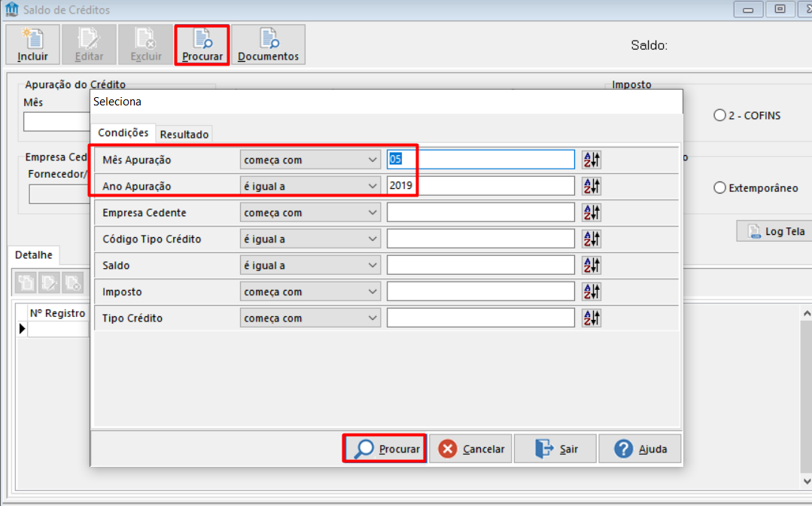The image size is (812, 506).
Task: Open the Documentos toolbar button
Action: [268, 44]
